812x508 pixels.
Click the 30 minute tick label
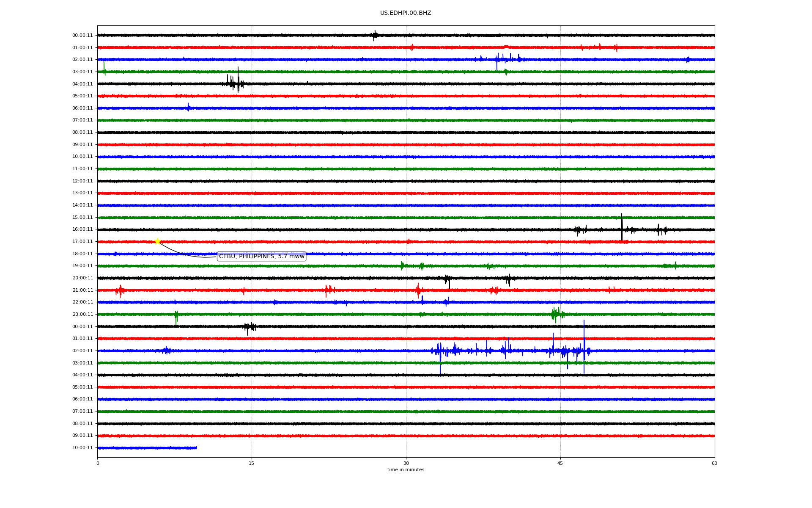[406, 463]
